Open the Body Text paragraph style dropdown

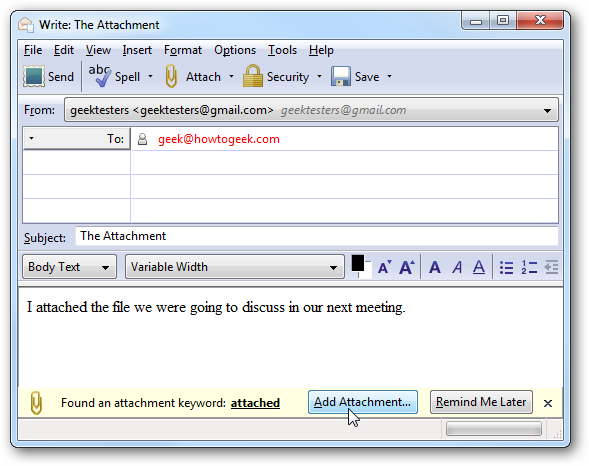point(69,267)
